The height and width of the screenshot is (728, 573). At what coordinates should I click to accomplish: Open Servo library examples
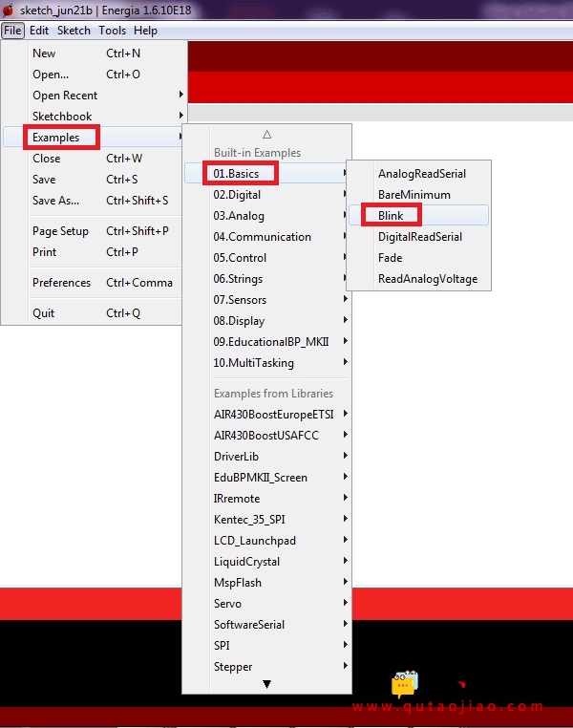coord(266,604)
